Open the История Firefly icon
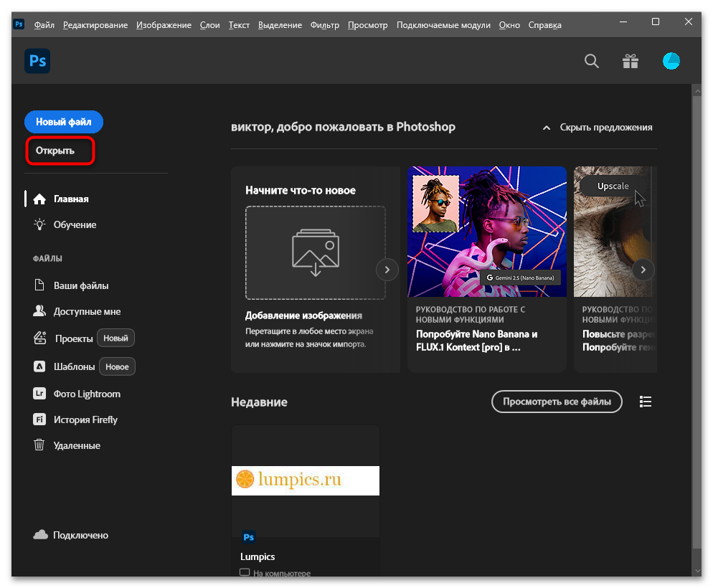Image resolution: width=713 pixels, height=588 pixels. pyautogui.click(x=39, y=419)
